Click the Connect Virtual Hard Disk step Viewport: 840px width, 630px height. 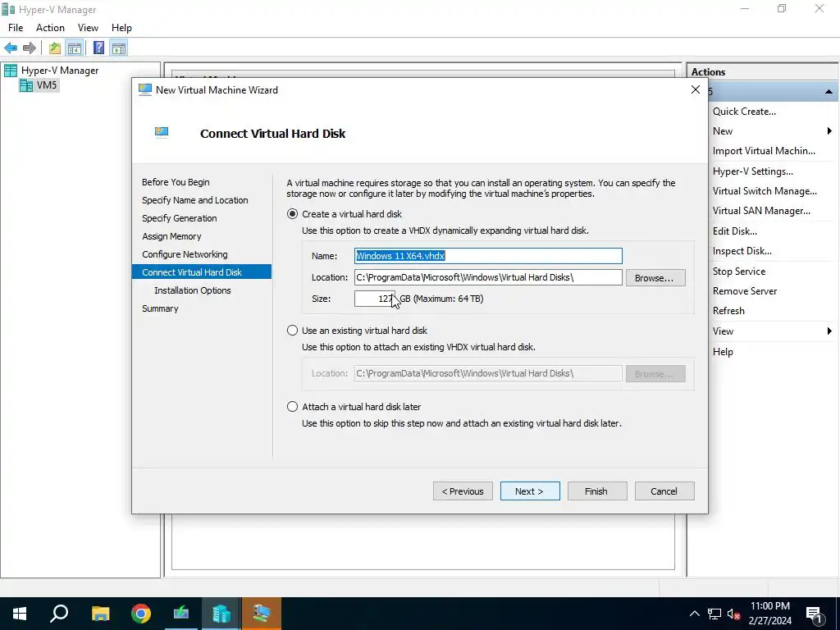(202, 272)
